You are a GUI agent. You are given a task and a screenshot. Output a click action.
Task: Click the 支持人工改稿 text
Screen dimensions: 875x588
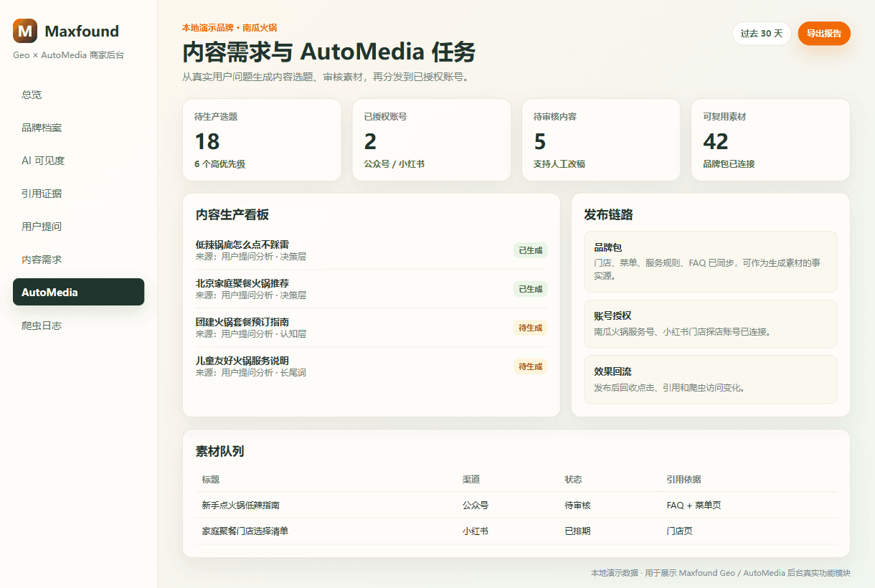point(559,164)
